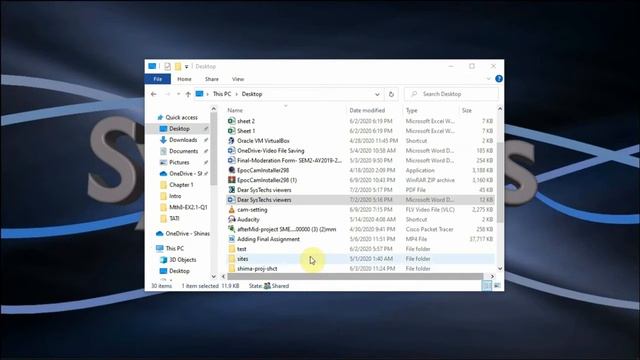Open Pictures in the navigation pane
The width and height of the screenshot is (640, 360).
click(x=179, y=162)
